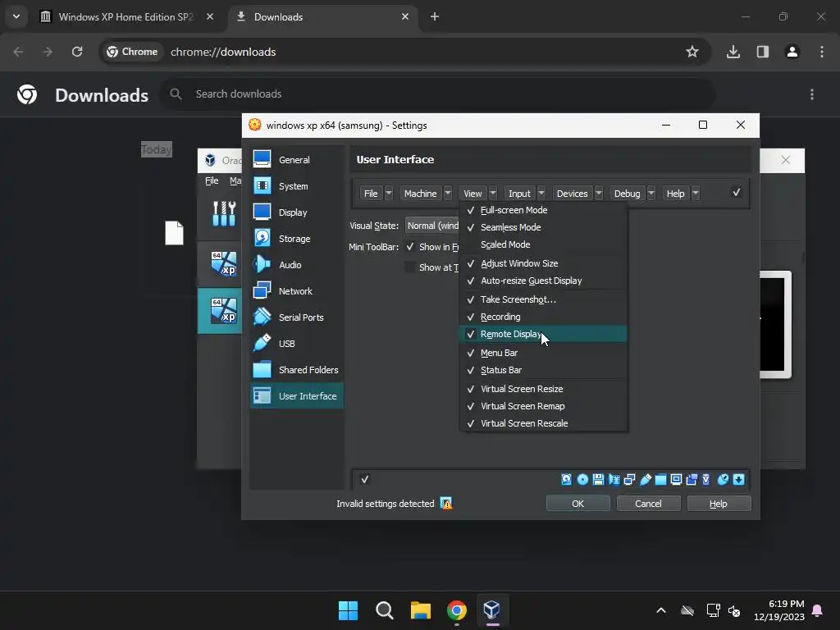840x630 pixels.
Task: Click the network indicator icon in status bar editor
Action: pos(629,479)
